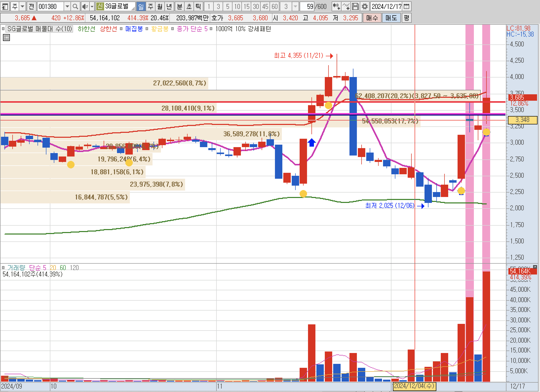Save chart with the floppy disk icon
540x392 pixels.
(x=355, y=6)
